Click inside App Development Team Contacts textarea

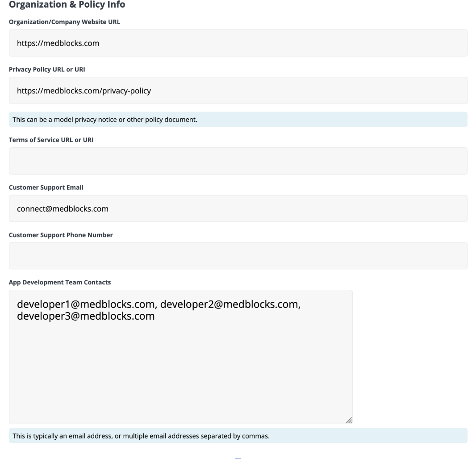[x=181, y=357]
